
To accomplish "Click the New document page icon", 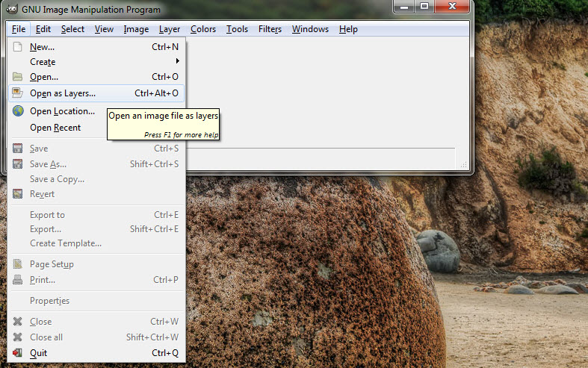I will [17, 47].
